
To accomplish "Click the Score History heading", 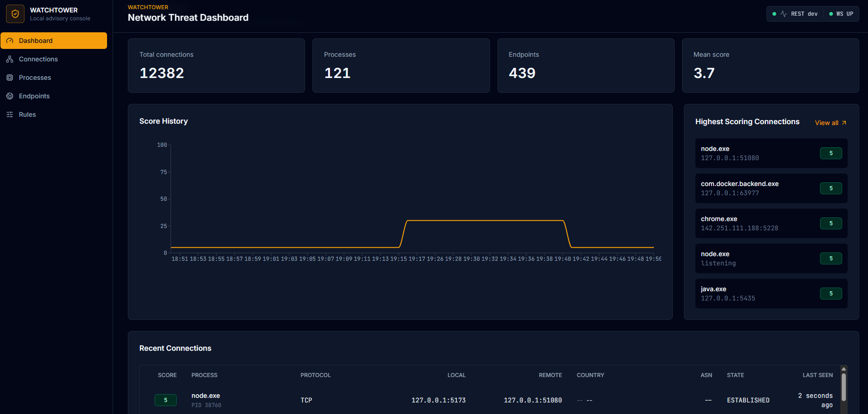I will pos(163,121).
